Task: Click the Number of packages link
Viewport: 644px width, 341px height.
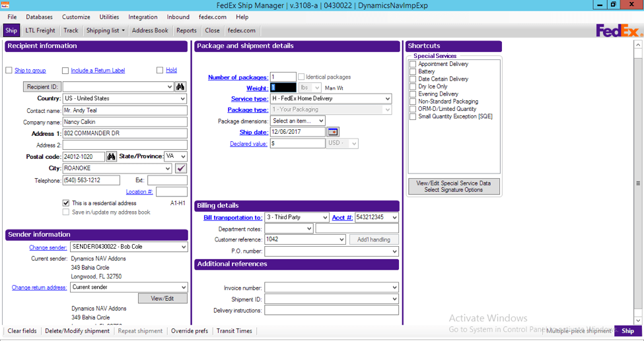Action: pos(238,77)
